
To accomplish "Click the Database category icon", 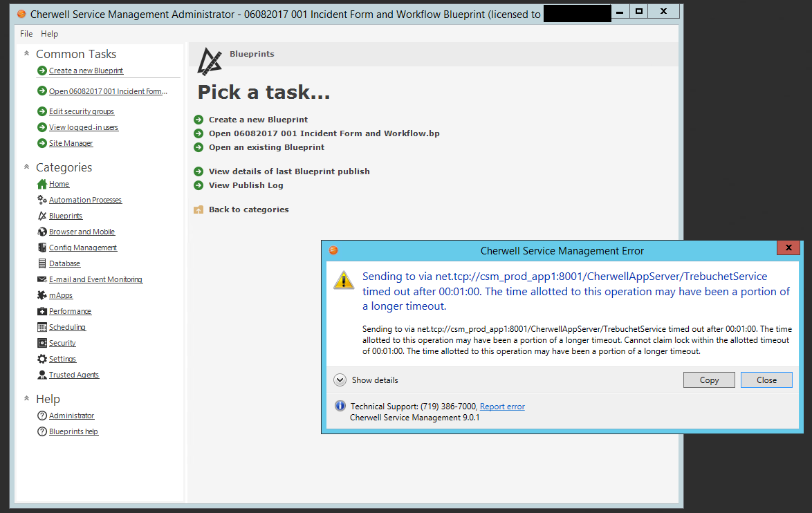I will click(x=42, y=263).
